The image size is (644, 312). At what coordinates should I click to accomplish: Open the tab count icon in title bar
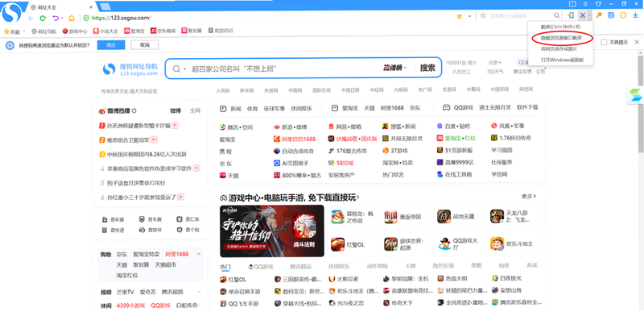572,4
